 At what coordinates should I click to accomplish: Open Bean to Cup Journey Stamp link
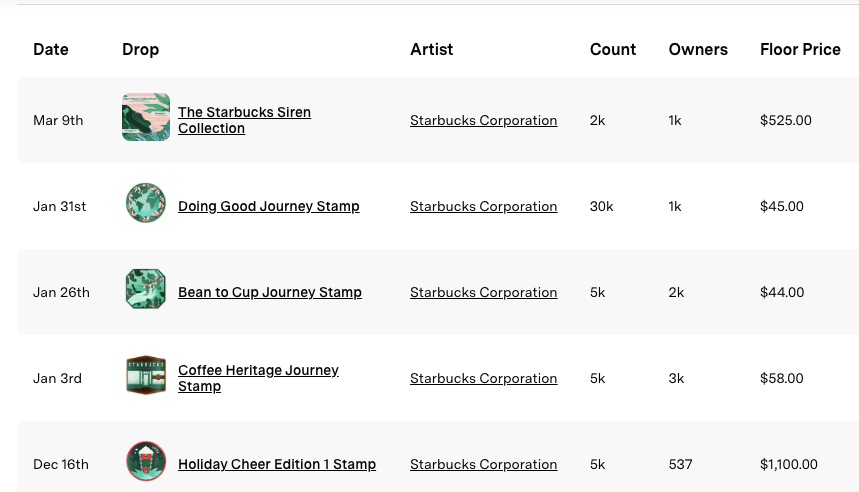[269, 292]
